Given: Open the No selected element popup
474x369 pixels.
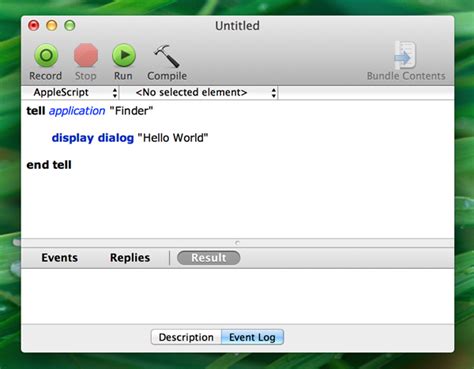Looking at the screenshot, I should coord(199,92).
